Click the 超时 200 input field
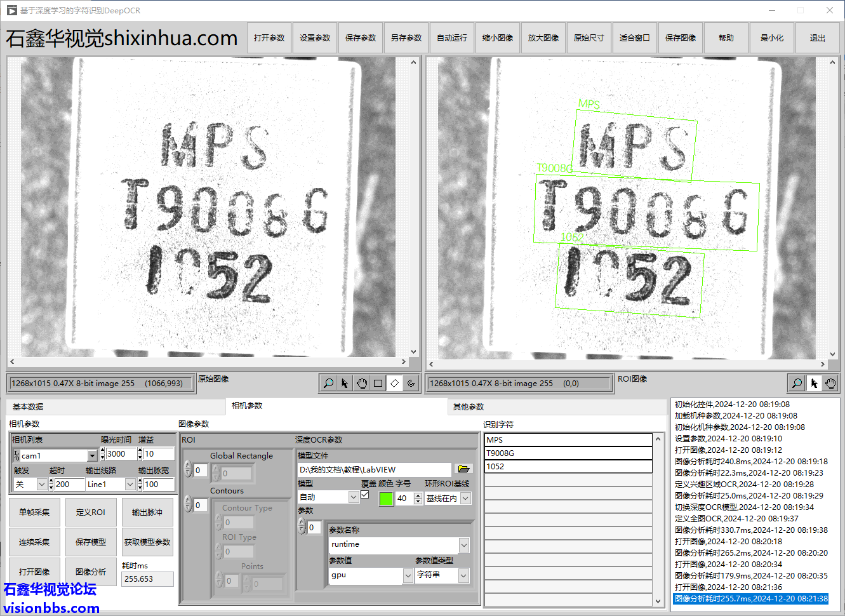Image resolution: width=845 pixels, height=616 pixels. (69, 485)
